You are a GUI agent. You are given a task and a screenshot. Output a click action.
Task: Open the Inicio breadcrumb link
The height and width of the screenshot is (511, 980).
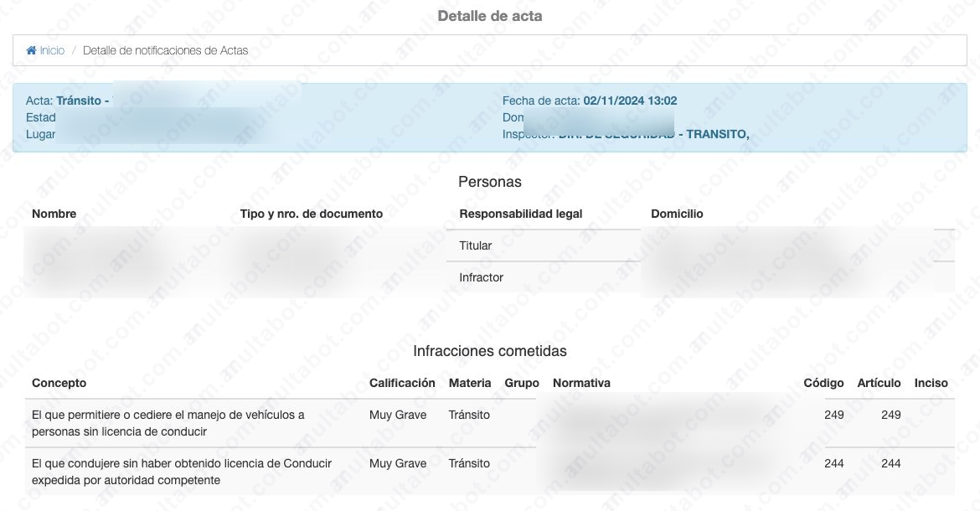click(x=52, y=50)
